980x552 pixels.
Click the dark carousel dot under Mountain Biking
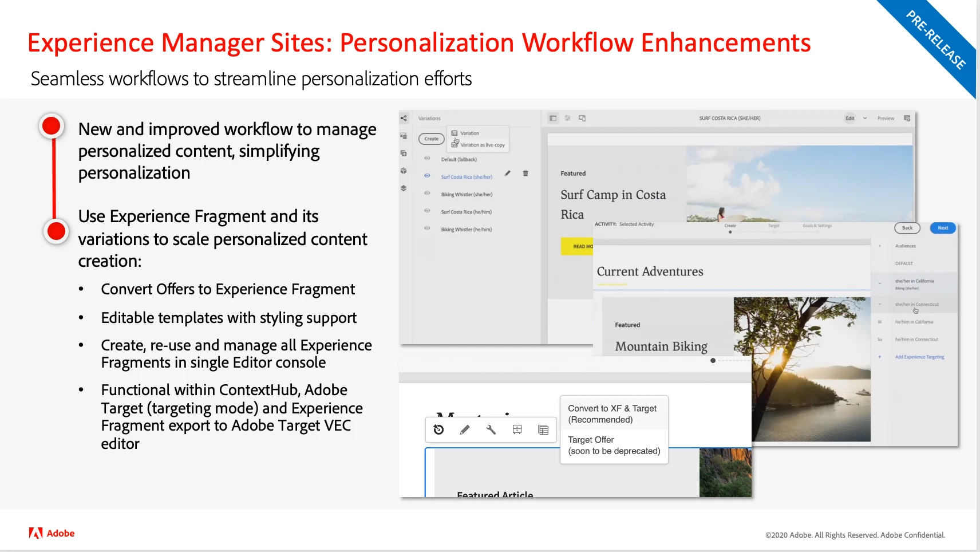pyautogui.click(x=713, y=361)
